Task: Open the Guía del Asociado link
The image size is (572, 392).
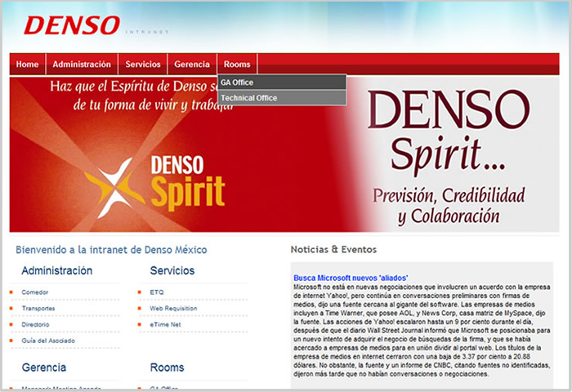Action: point(48,341)
